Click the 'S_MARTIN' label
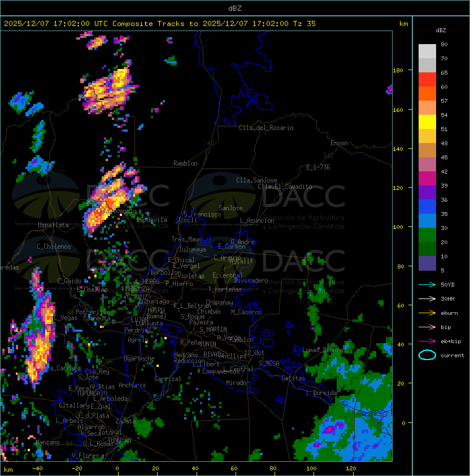This screenshot has width=470, height=476. [213, 330]
